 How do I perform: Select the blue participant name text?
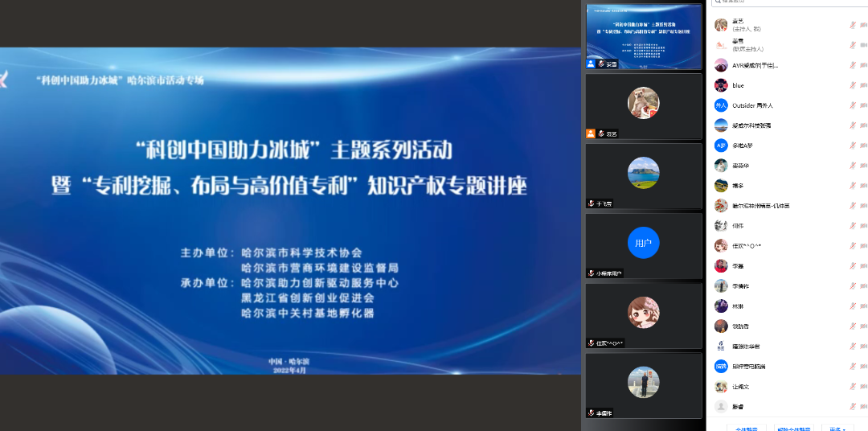coord(738,85)
